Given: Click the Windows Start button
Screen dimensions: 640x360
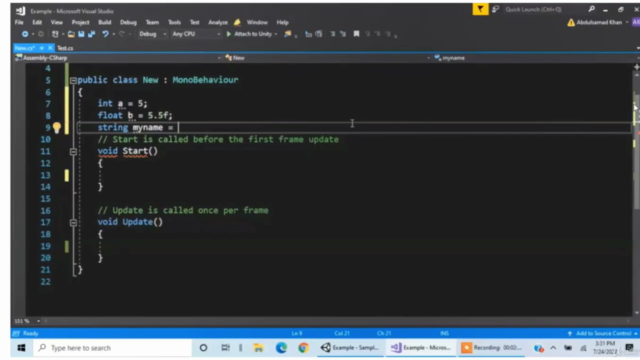Looking at the screenshot, I should [21, 348].
